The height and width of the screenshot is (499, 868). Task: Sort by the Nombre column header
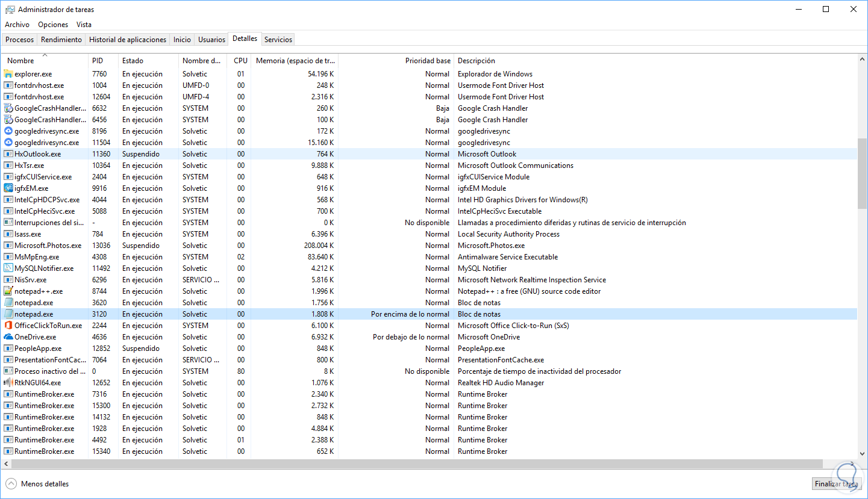[x=45, y=61]
